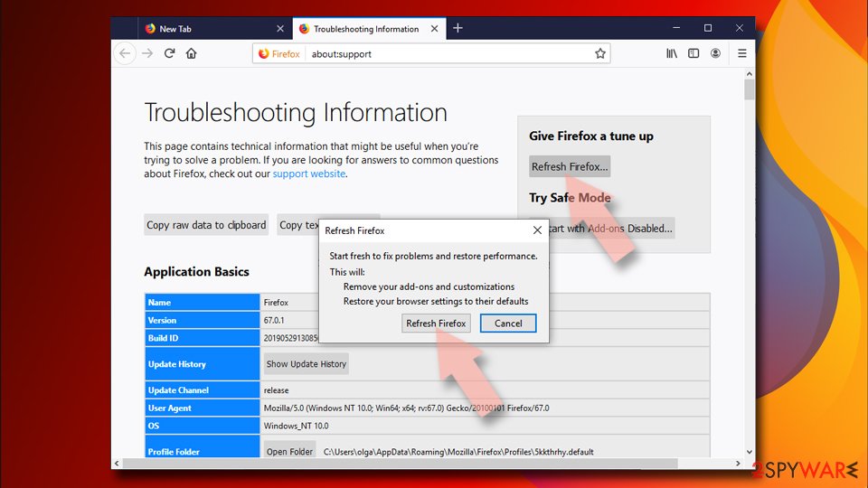The width and height of the screenshot is (868, 488).
Task: Open Firefox Account icon
Action: [x=716, y=53]
